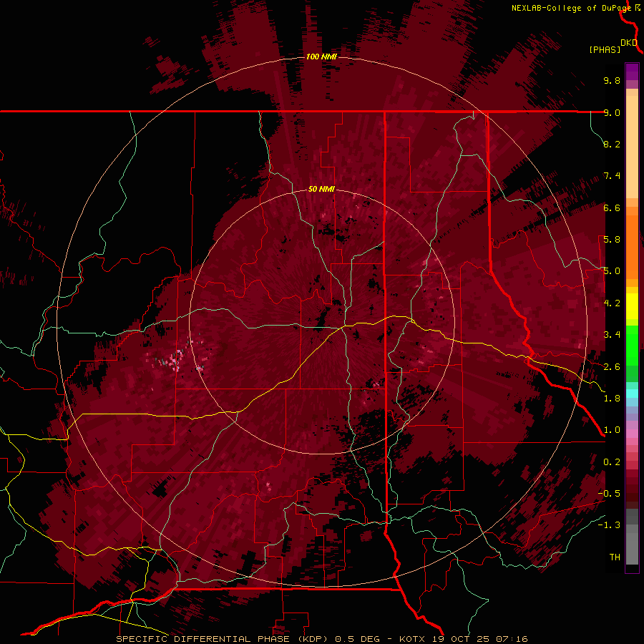Click the 8.2 scale label
Screen dimensions: 644x644
pos(612,144)
